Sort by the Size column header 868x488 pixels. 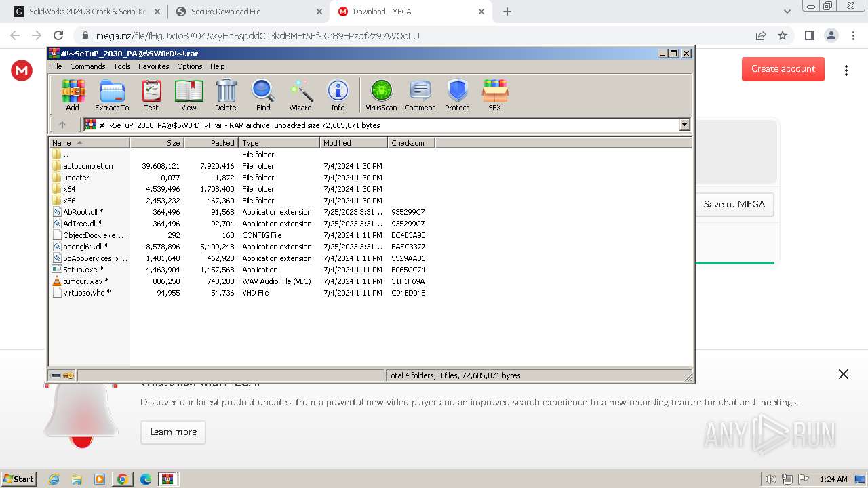tap(157, 142)
